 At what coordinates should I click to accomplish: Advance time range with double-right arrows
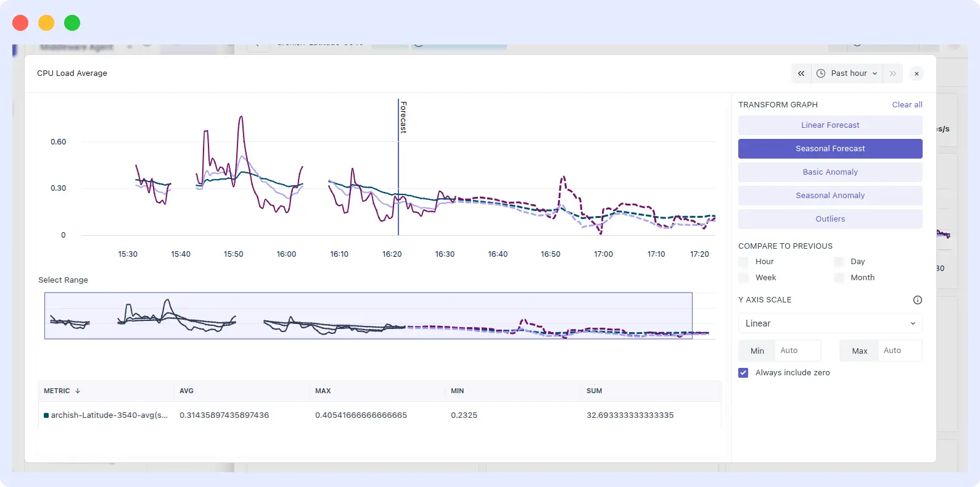pyautogui.click(x=892, y=73)
